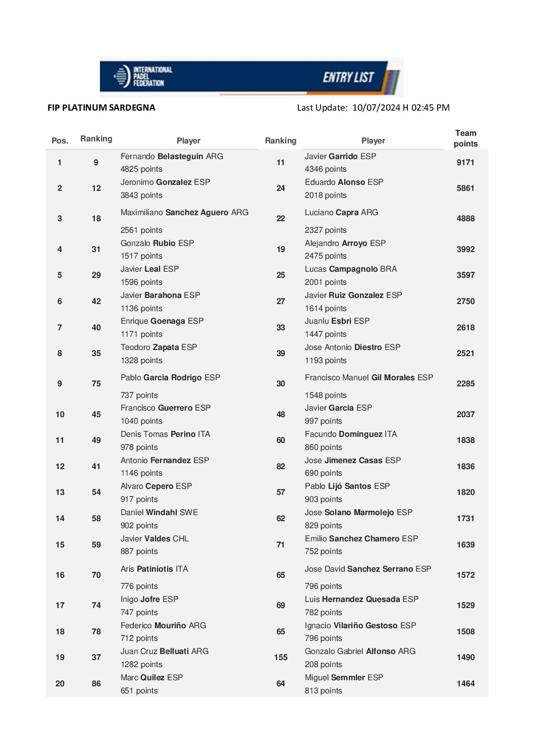This screenshot has width=534, height=756.
Task: Select Miguel Semmler ESP player name
Action: pyautogui.click(x=344, y=678)
